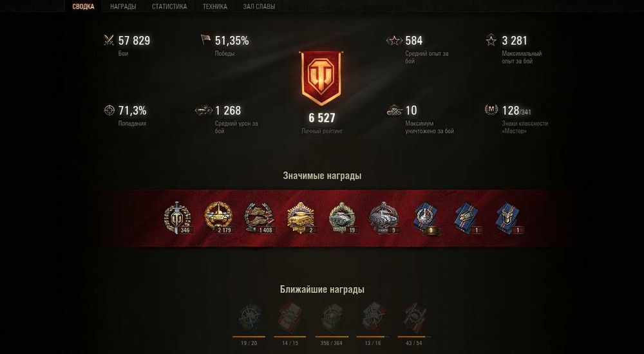This screenshot has width=644, height=354.
Task: Click the medal with count 19
Action: coord(342,218)
